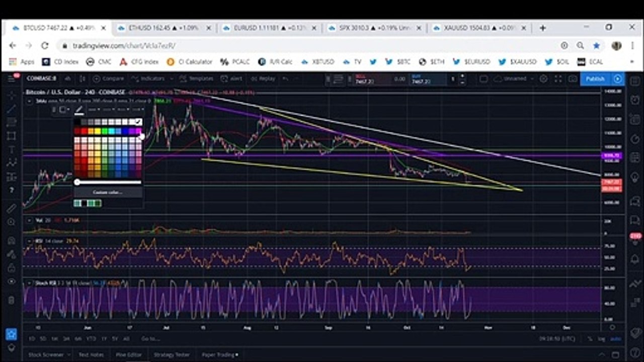Pick the bright red color swatch
Viewport: 644px width, 362px height.
click(x=84, y=131)
